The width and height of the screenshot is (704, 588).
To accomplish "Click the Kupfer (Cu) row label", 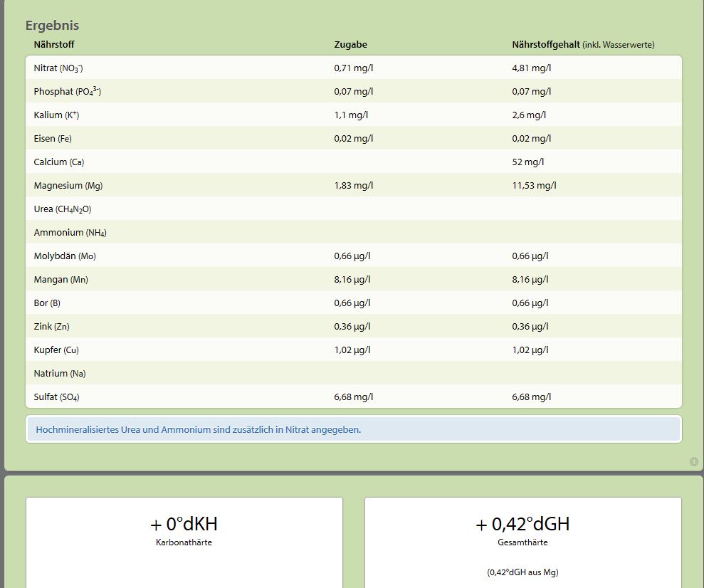I will point(56,350).
